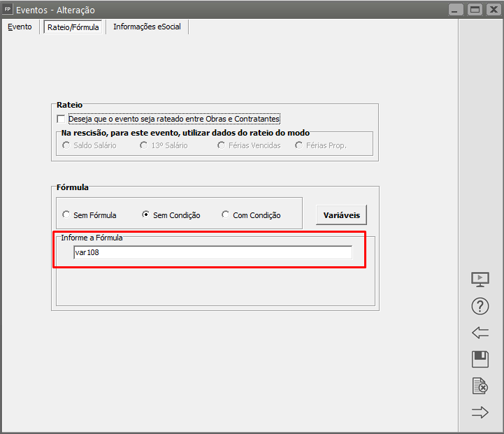Select the Saldo Salário radio option
The height and width of the screenshot is (434, 504).
click(x=66, y=145)
